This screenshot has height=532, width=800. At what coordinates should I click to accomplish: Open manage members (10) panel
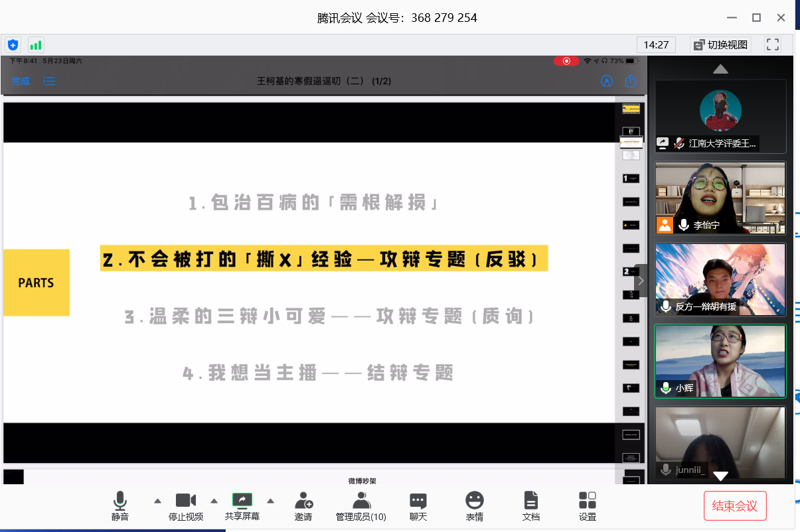pyautogui.click(x=360, y=505)
